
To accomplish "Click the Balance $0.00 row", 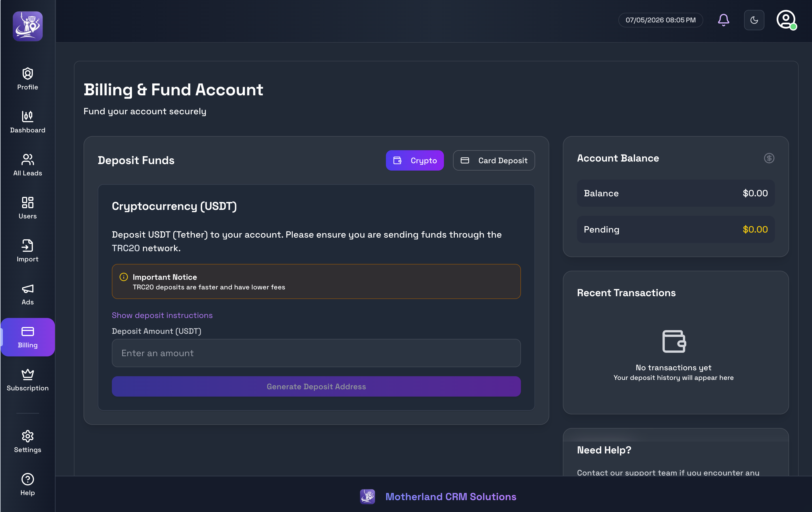I will [x=676, y=193].
